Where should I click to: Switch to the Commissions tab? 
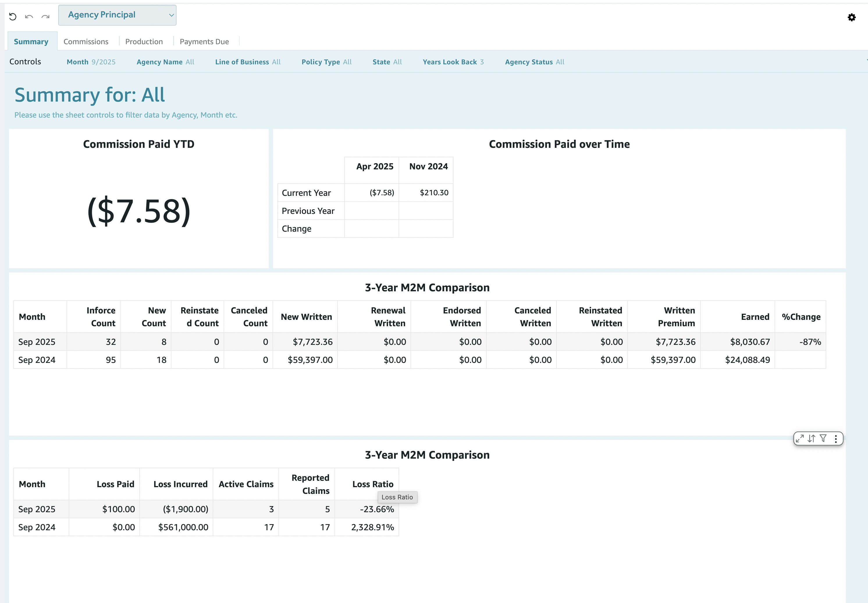coord(86,42)
